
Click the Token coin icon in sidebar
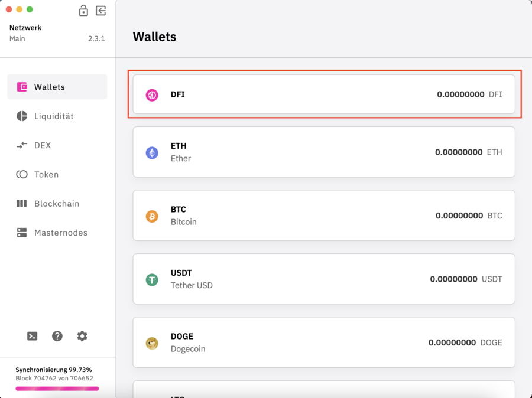[22, 174]
